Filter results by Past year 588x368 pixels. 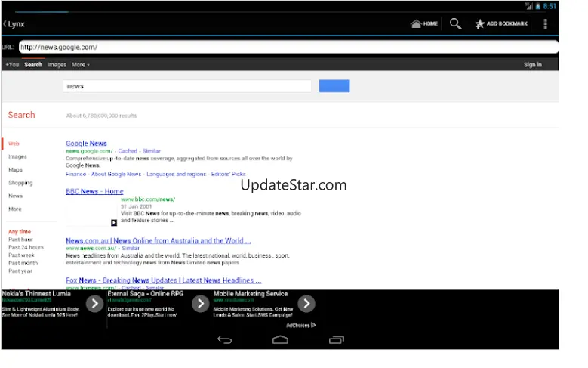click(x=20, y=271)
